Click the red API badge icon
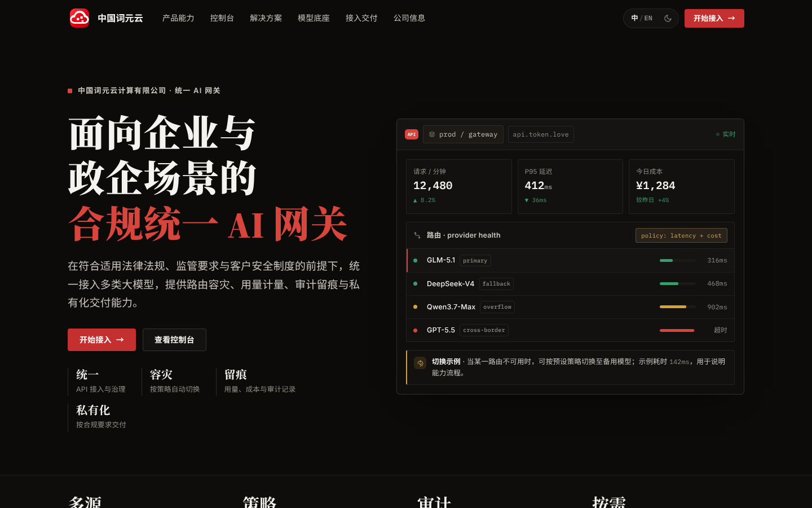This screenshot has height=508, width=812. 412,134
